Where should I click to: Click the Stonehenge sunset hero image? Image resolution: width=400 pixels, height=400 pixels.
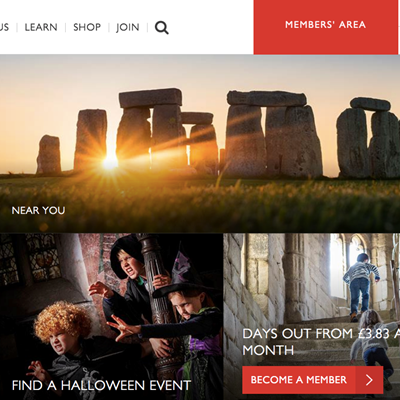[x=200, y=143]
